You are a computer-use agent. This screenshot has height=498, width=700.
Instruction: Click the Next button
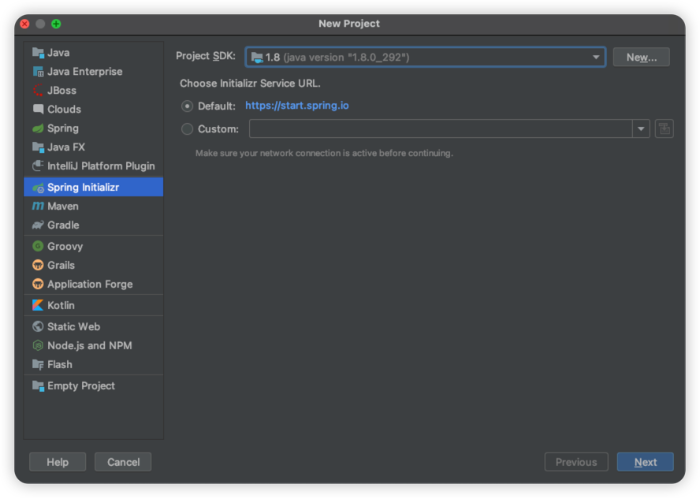pyautogui.click(x=645, y=462)
